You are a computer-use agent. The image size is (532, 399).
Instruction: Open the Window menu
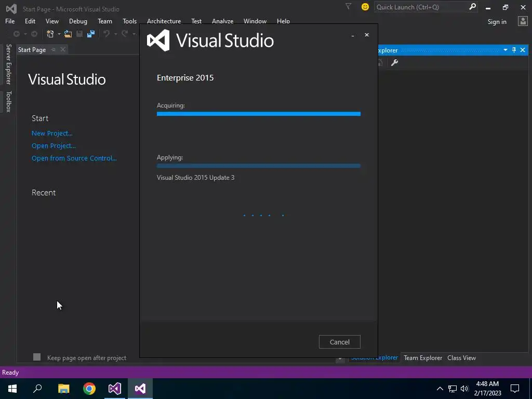point(255,21)
